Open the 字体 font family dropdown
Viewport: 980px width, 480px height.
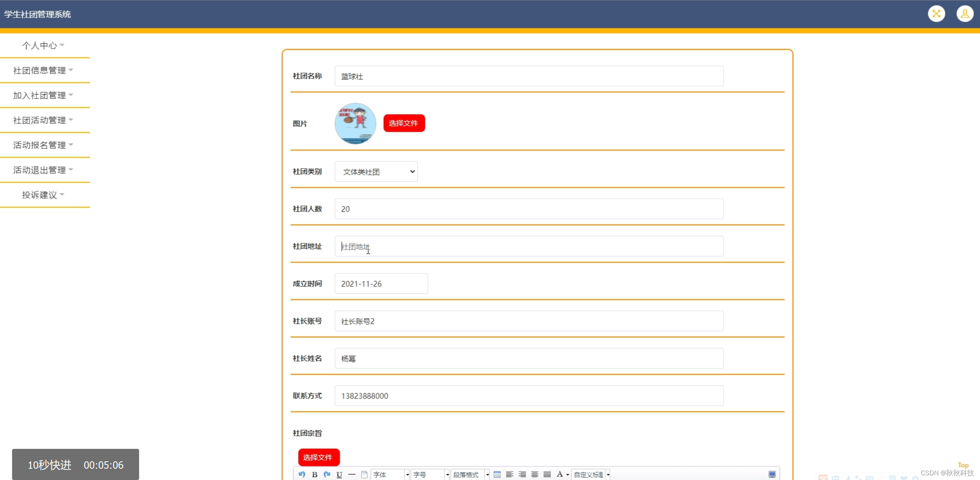pyautogui.click(x=390, y=474)
